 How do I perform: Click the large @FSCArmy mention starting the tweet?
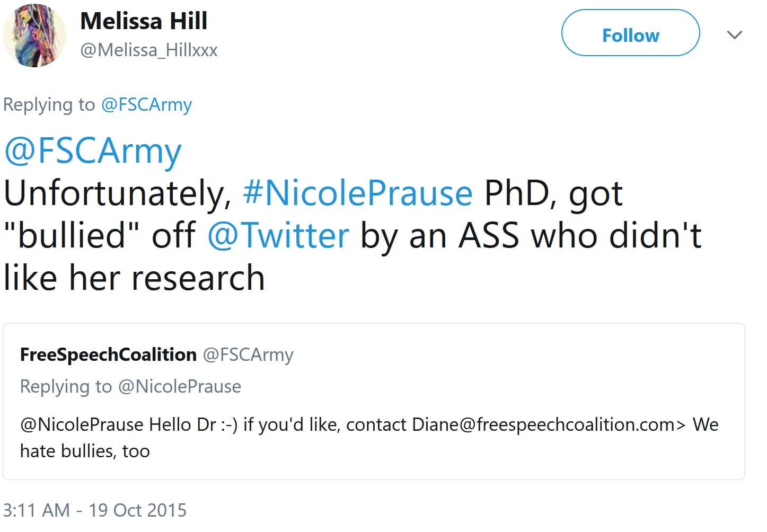(x=93, y=151)
